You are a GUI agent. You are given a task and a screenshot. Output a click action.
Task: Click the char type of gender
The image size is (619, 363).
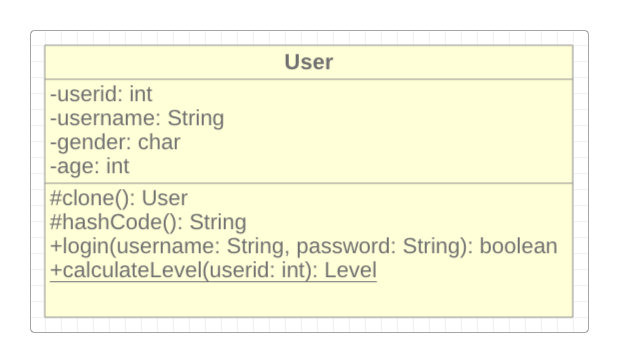(x=159, y=142)
